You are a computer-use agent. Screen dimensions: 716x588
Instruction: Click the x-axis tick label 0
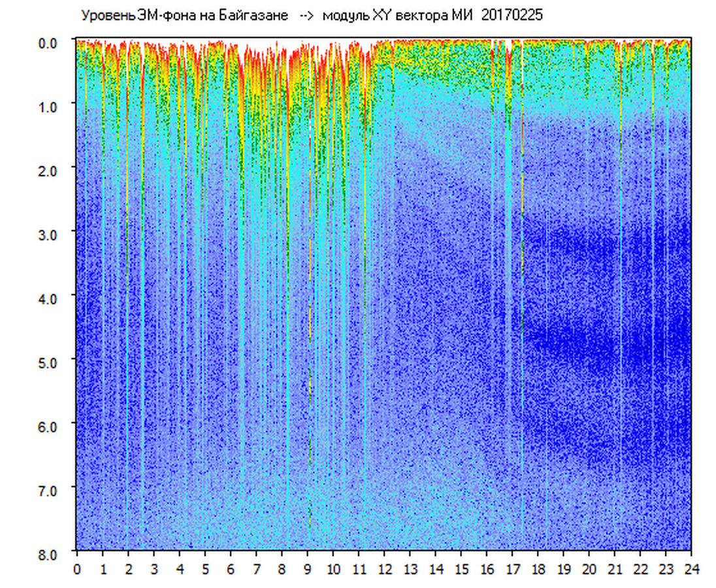click(x=77, y=569)
